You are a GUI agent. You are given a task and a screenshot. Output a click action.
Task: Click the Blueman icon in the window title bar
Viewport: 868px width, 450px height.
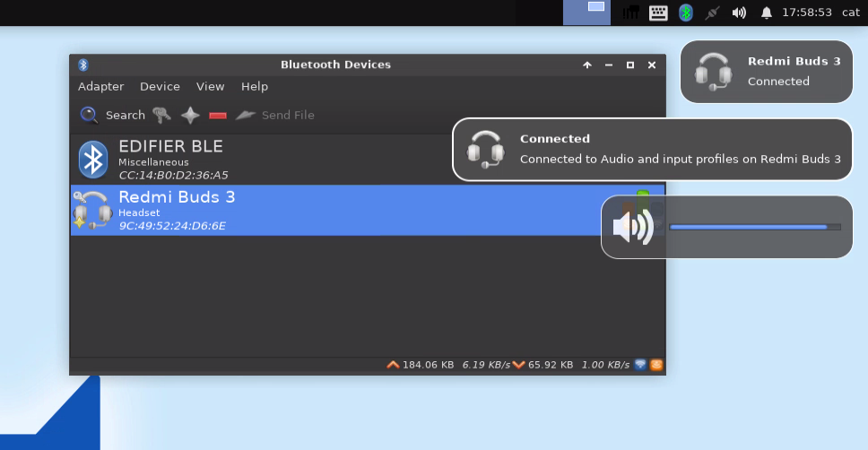tap(83, 65)
